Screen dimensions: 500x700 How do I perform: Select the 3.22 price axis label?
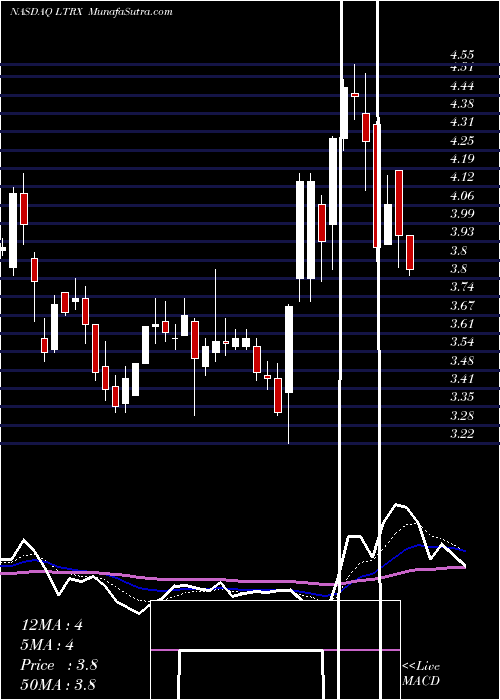click(462, 433)
